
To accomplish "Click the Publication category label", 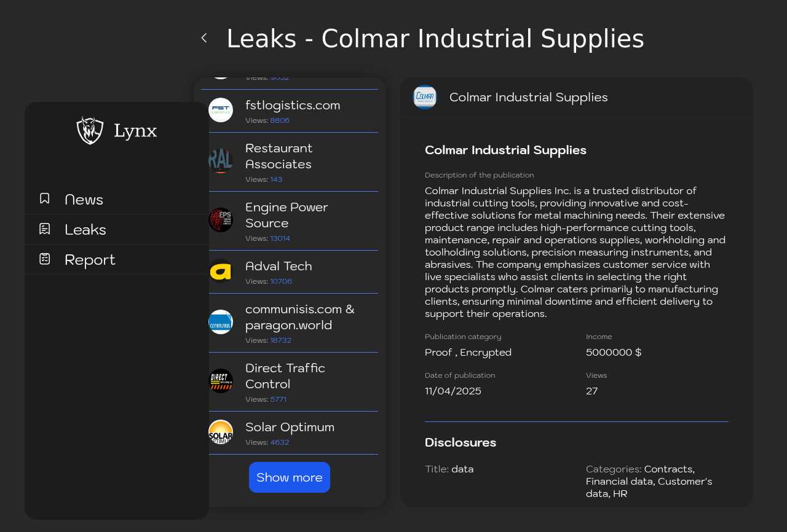I will pos(463,337).
